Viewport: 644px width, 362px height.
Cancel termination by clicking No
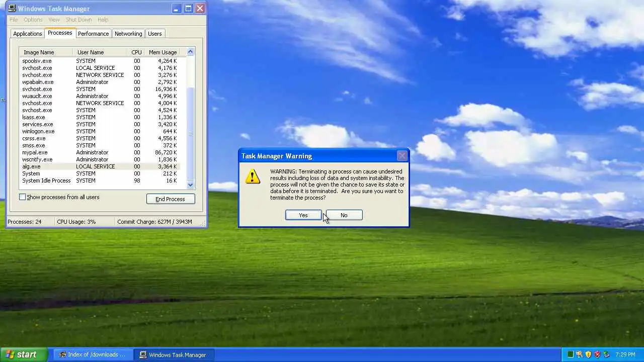(x=344, y=215)
